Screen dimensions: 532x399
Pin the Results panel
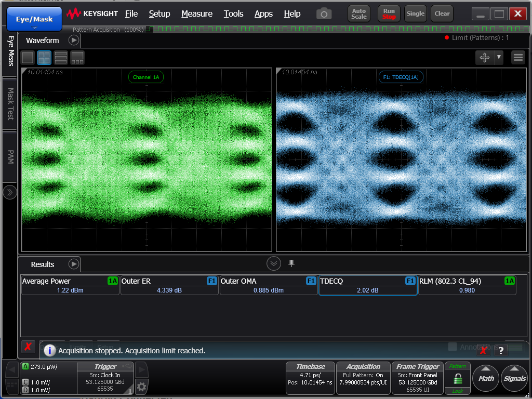click(x=291, y=263)
